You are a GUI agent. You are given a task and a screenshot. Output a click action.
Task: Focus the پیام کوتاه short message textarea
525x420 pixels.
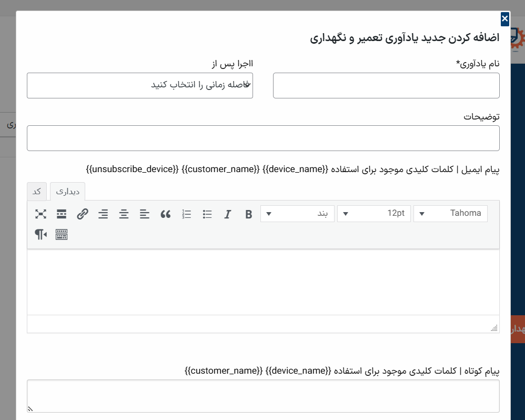(x=263, y=396)
